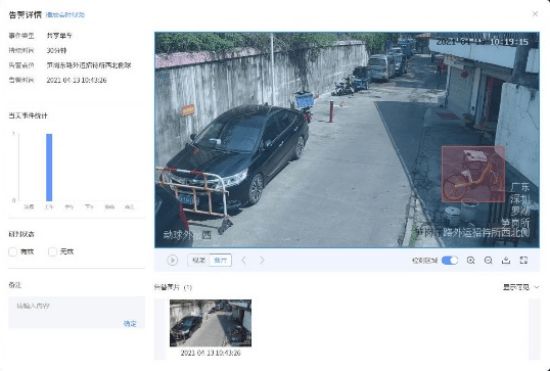Zoom out of the camera image
The width and height of the screenshot is (550, 371).
pos(488,260)
